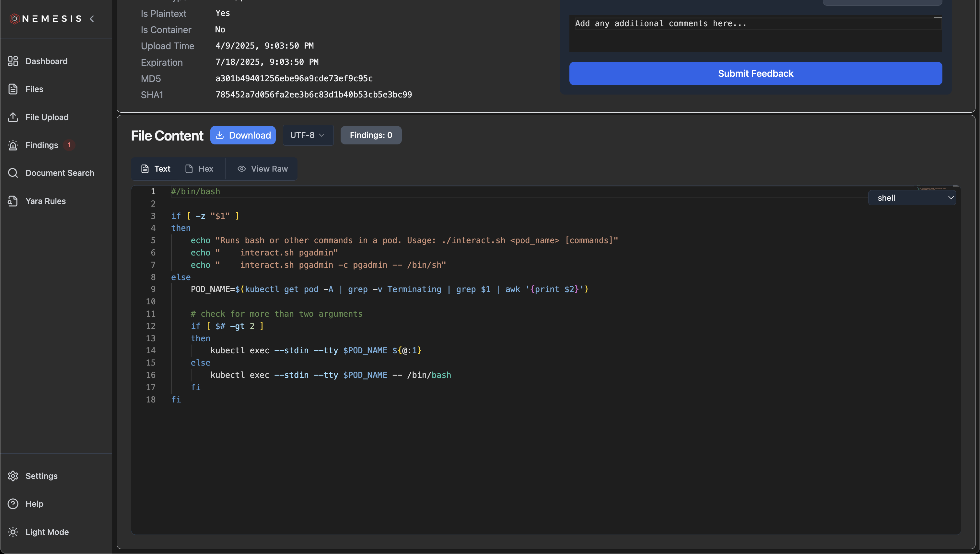Open Document Search via magnifier icon

pyautogui.click(x=60, y=173)
